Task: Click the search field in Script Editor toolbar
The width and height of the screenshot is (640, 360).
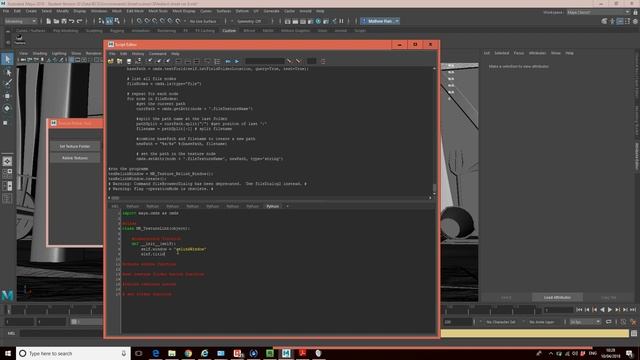Action: coord(264,61)
